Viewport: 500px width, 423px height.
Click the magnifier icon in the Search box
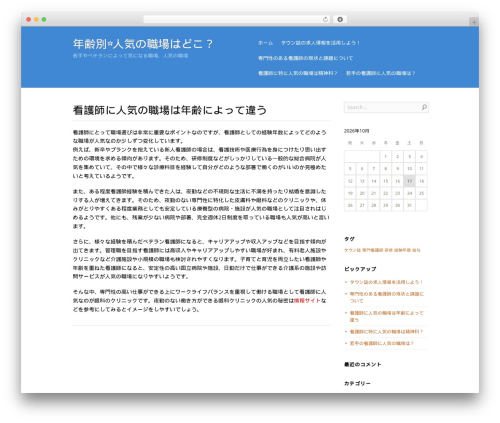click(x=424, y=107)
